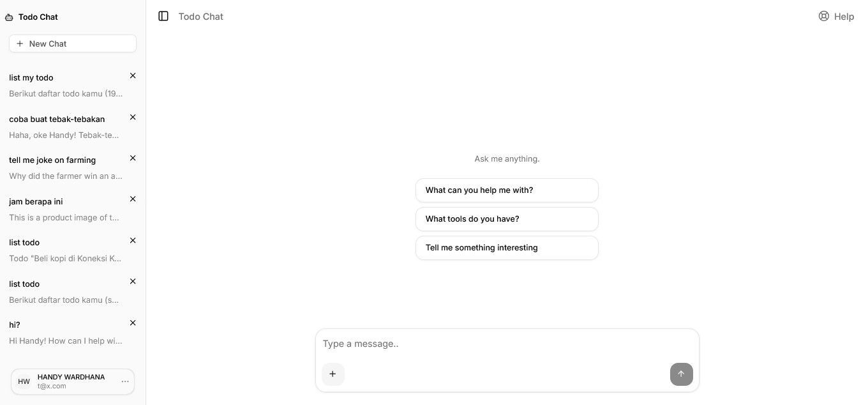The image size is (868, 405).
Task: Dismiss the 'jam berapa ini' conversation
Action: coord(133,199)
